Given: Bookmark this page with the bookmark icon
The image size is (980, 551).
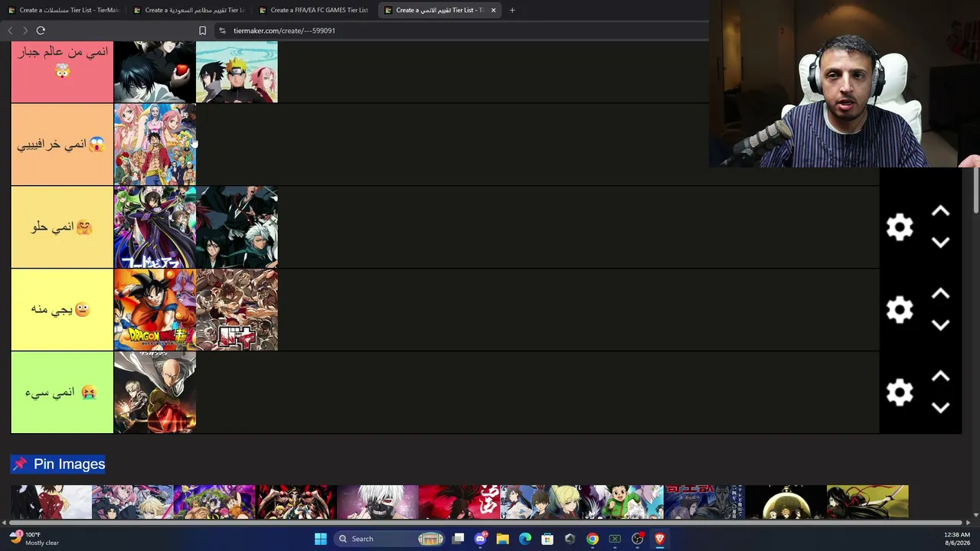Looking at the screenshot, I should click(x=202, y=31).
